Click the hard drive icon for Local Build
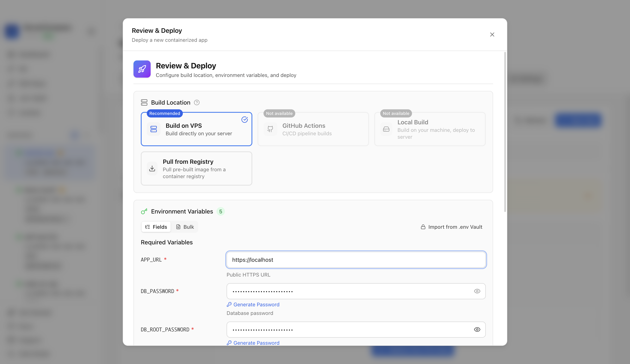This screenshot has width=630, height=364. click(x=386, y=129)
